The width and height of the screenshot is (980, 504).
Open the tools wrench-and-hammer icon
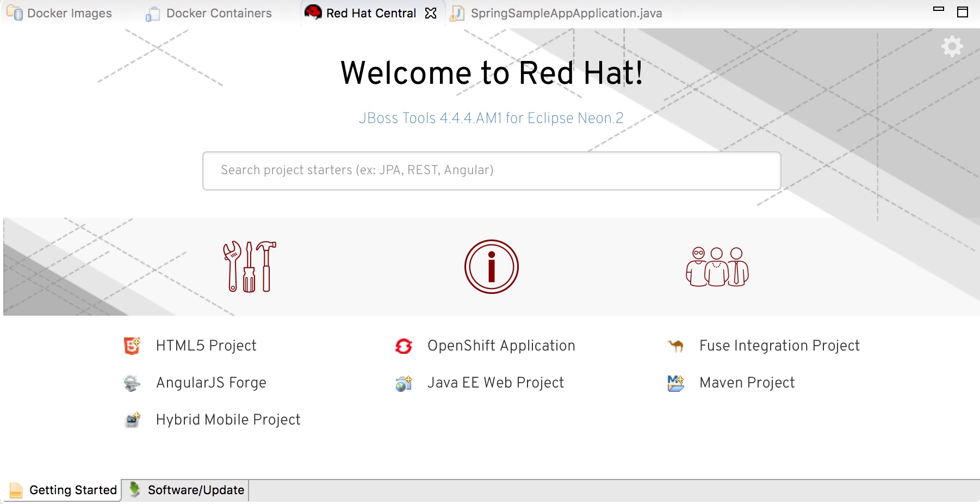[x=250, y=267]
